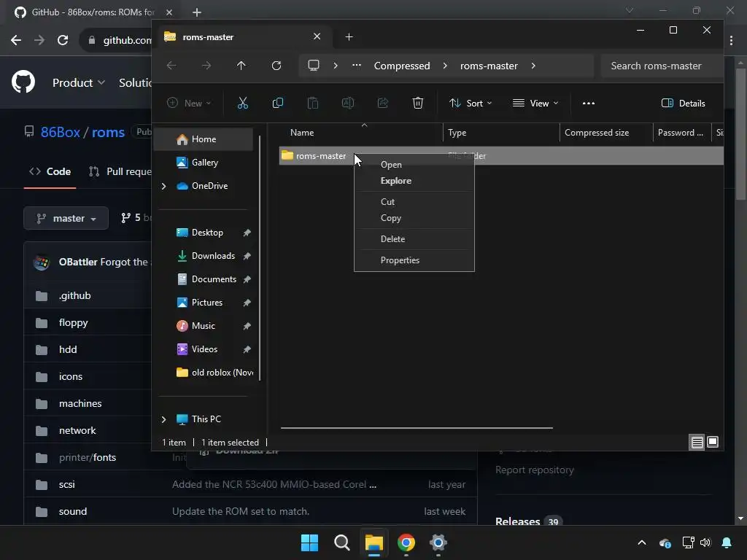Open the 86Box owner link on GitHub

(x=60, y=132)
